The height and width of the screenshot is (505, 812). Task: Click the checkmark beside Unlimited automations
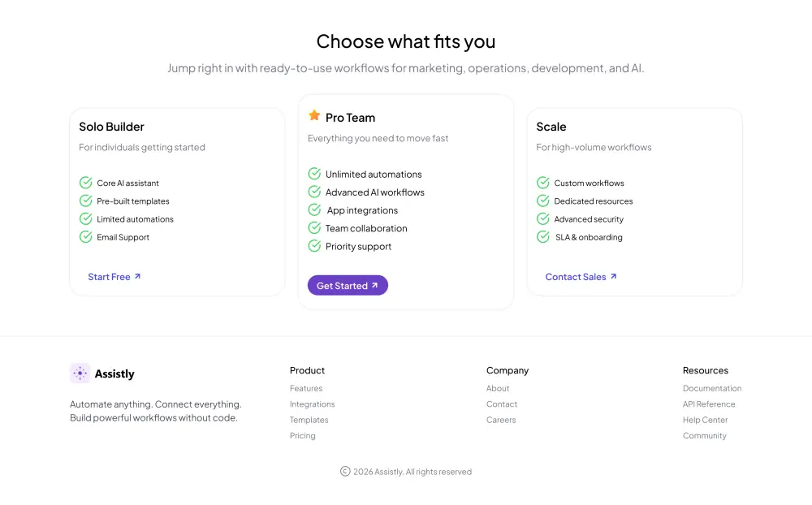(314, 174)
